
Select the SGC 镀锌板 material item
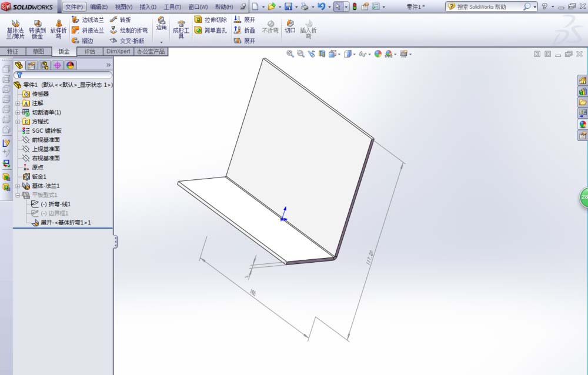pos(42,130)
